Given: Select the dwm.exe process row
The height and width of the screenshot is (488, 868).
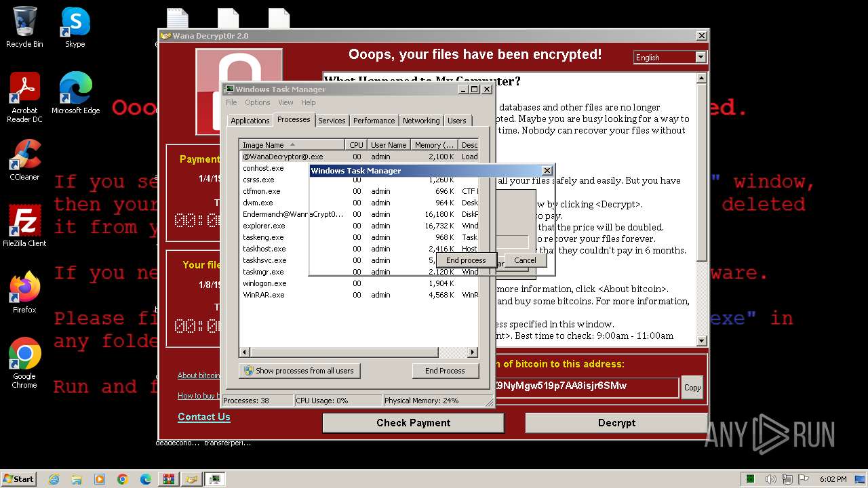Looking at the screenshot, I should [x=275, y=203].
